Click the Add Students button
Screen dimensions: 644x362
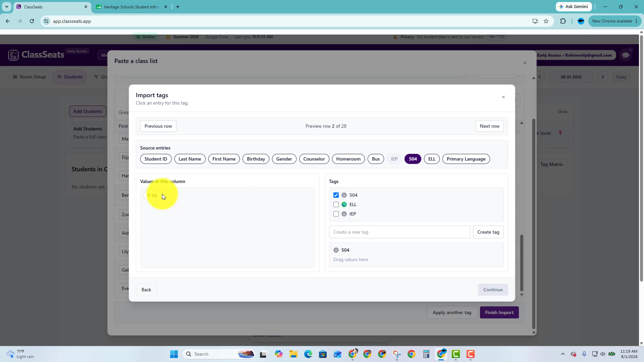pyautogui.click(x=88, y=111)
